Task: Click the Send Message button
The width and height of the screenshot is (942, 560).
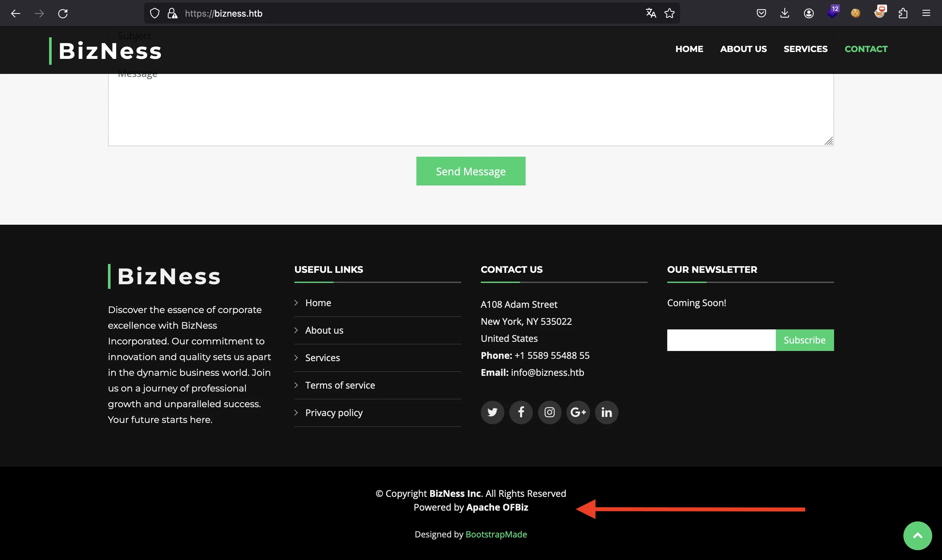Action: coord(471,171)
